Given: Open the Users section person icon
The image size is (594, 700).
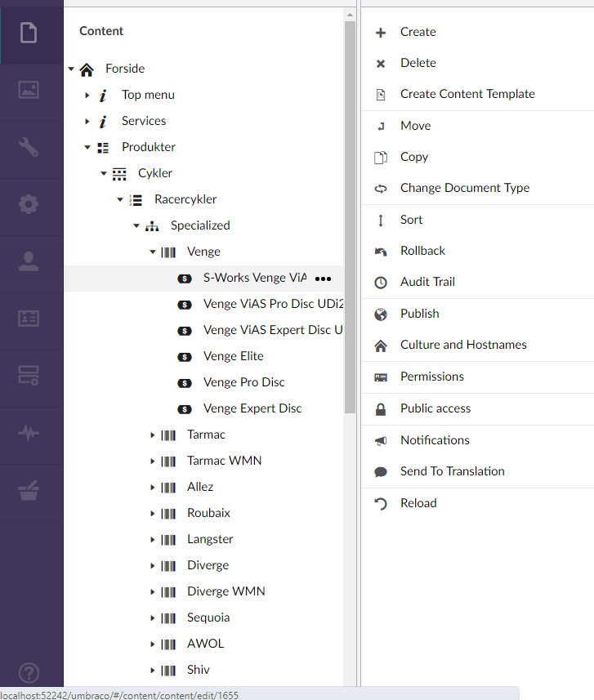Looking at the screenshot, I should pyautogui.click(x=29, y=261).
